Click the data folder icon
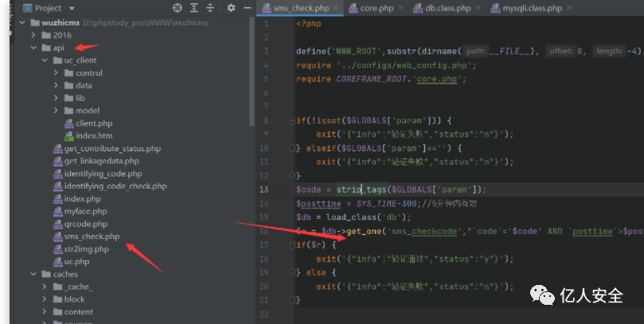This screenshot has width=644, height=324. point(69,85)
